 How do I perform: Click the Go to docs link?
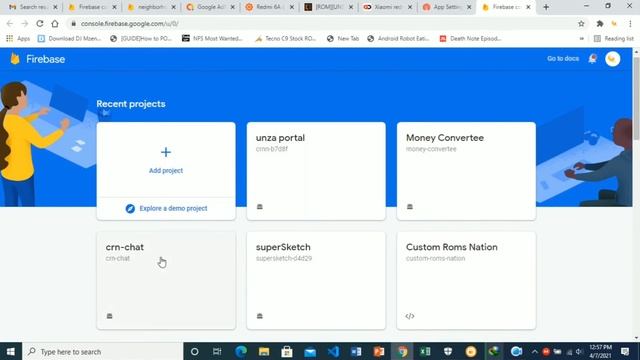coord(563,59)
